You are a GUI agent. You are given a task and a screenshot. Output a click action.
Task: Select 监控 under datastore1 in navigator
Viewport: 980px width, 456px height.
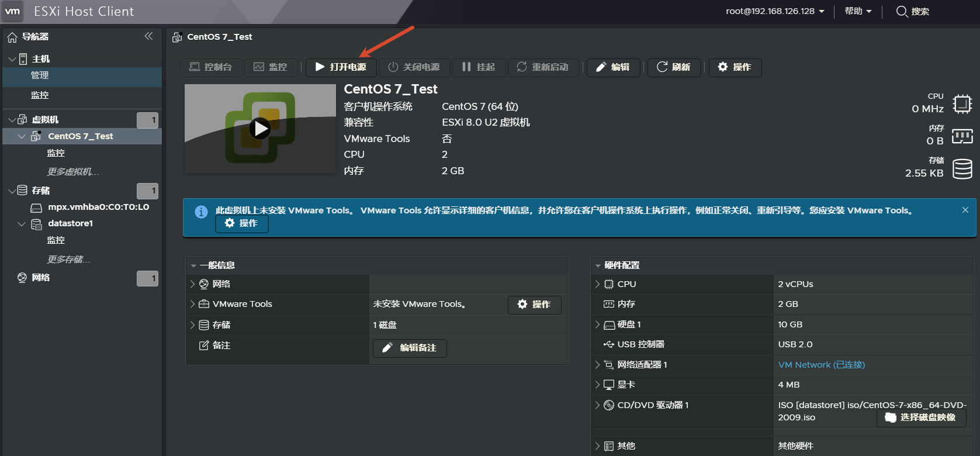(x=56, y=240)
